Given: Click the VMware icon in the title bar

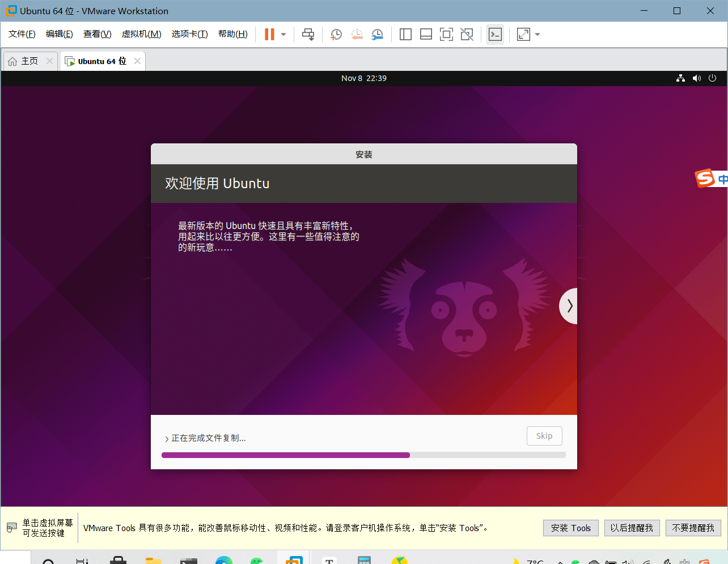Looking at the screenshot, I should [x=11, y=11].
